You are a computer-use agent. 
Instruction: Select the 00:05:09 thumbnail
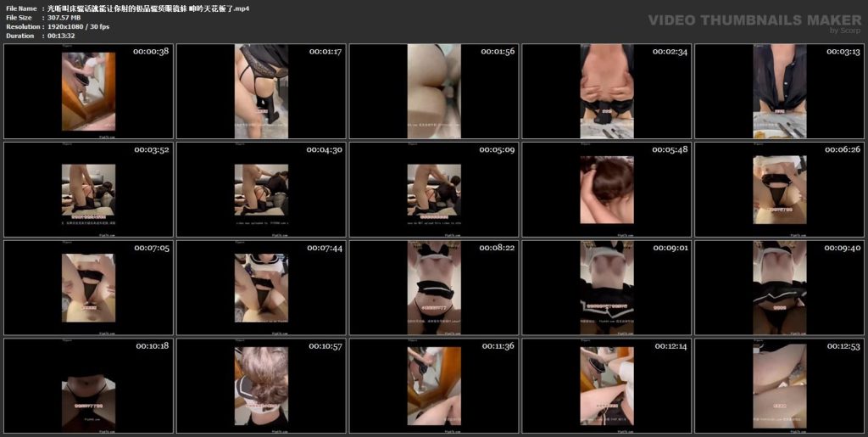point(434,189)
